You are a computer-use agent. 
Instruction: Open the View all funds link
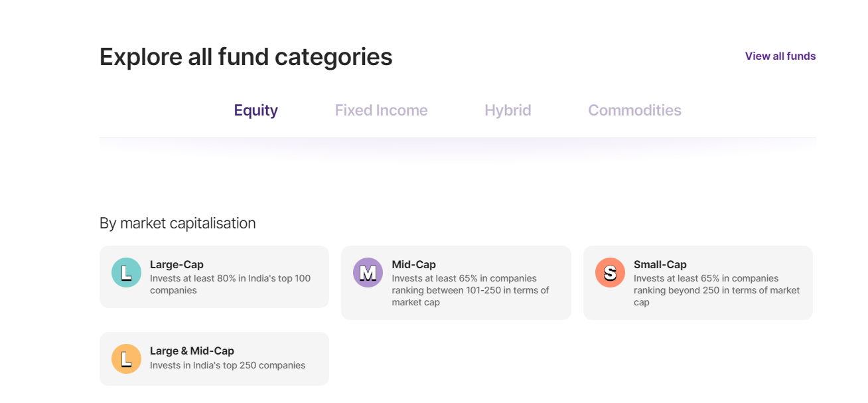780,56
